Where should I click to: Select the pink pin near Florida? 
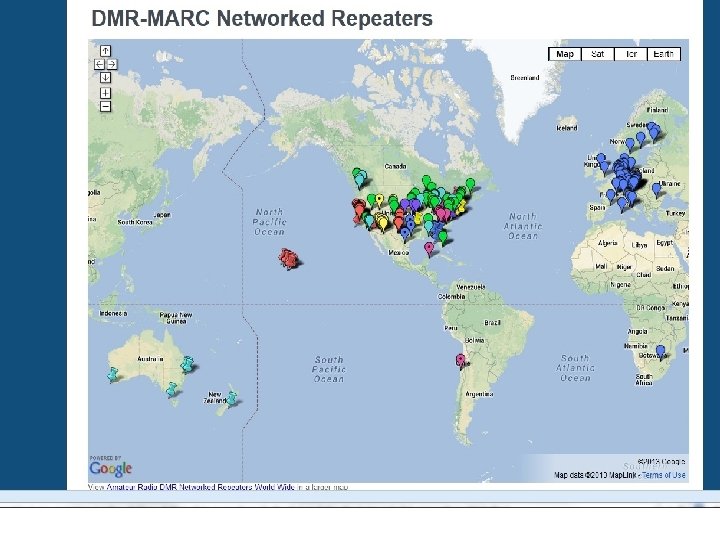pyautogui.click(x=429, y=249)
